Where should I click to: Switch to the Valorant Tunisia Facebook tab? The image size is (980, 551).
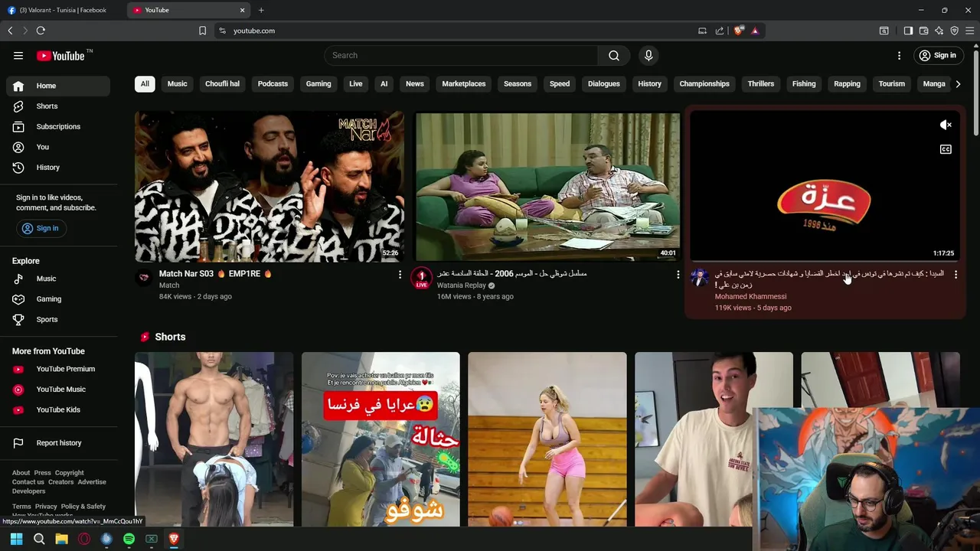point(63,10)
